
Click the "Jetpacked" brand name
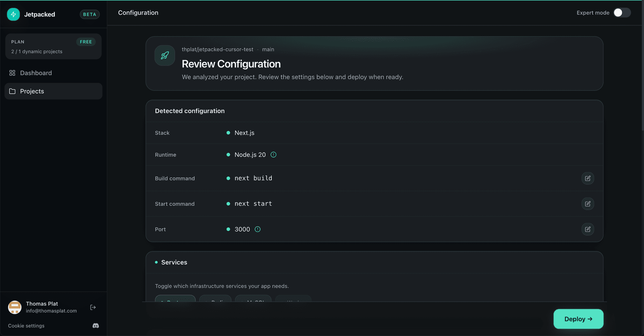pos(40,14)
